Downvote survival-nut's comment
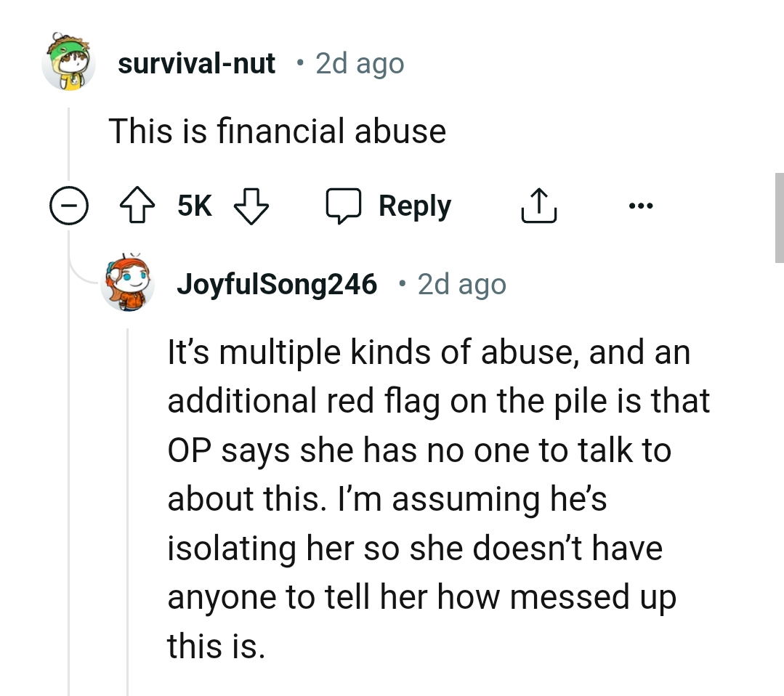This screenshot has width=784, height=696. [251, 205]
